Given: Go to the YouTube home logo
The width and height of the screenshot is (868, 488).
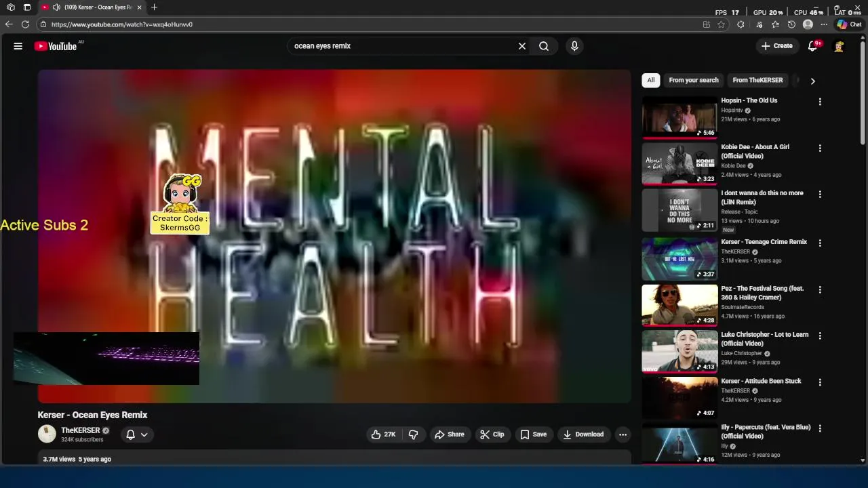Looking at the screenshot, I should point(56,46).
